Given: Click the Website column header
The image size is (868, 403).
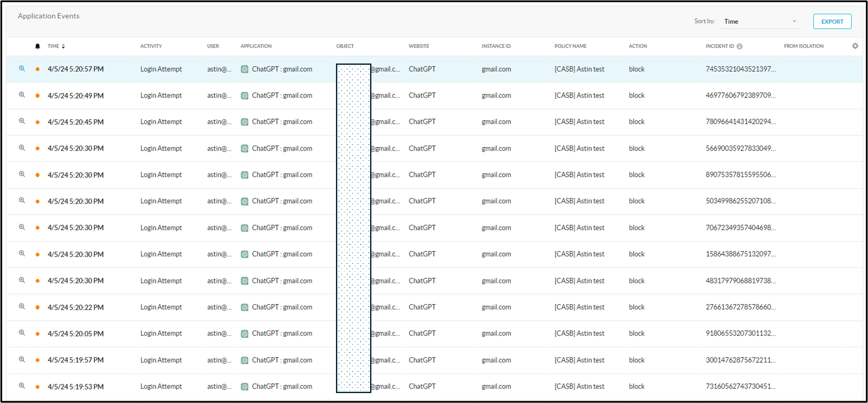Looking at the screenshot, I should [419, 46].
